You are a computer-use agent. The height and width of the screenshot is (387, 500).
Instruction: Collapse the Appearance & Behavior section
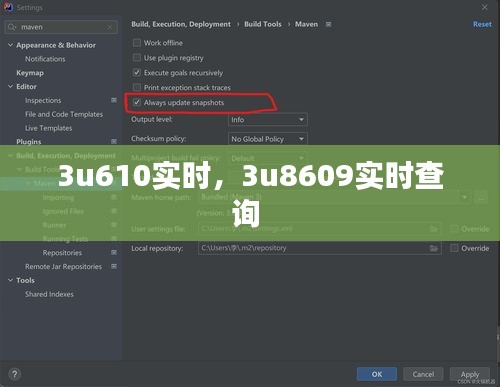[x=10, y=45]
